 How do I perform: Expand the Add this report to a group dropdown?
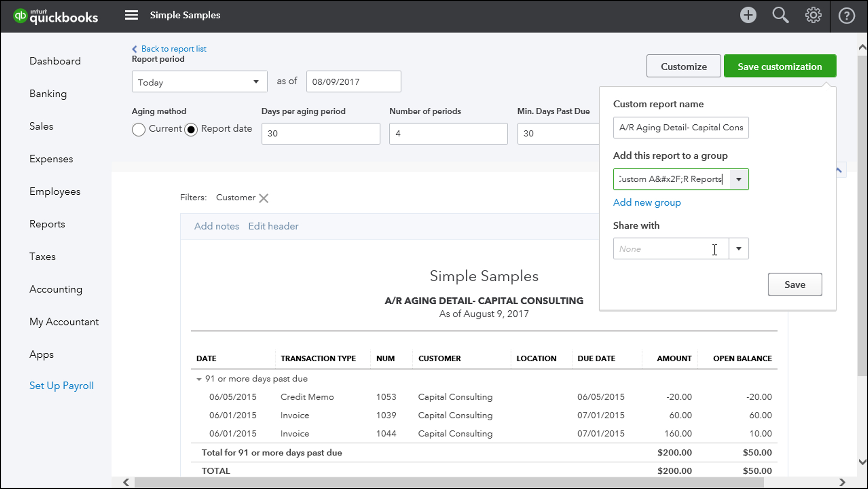point(739,179)
